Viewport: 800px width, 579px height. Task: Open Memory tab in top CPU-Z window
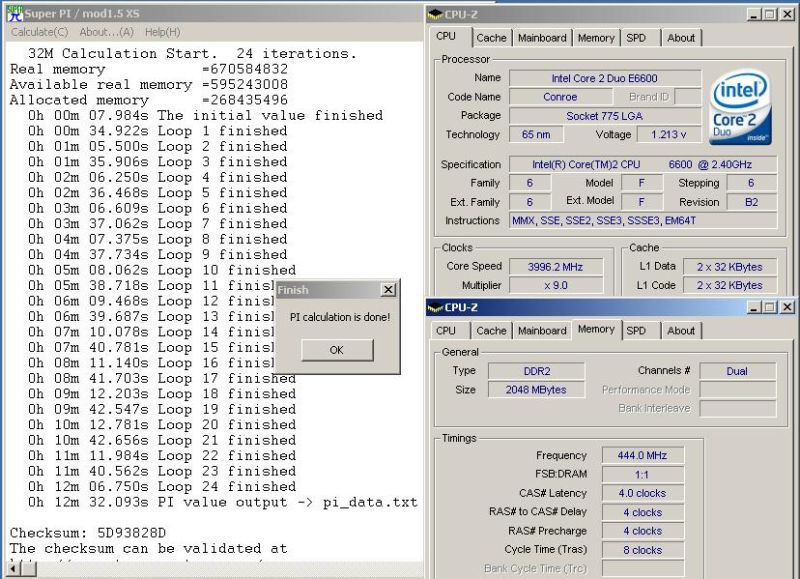point(596,38)
